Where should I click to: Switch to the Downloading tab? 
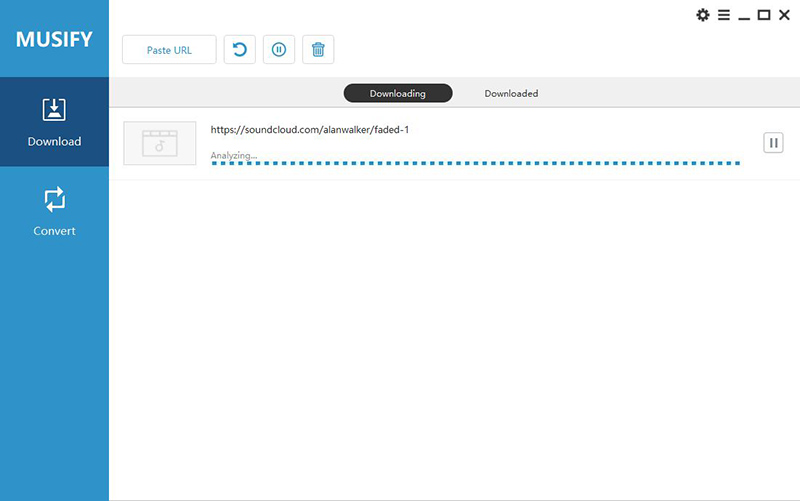398,93
